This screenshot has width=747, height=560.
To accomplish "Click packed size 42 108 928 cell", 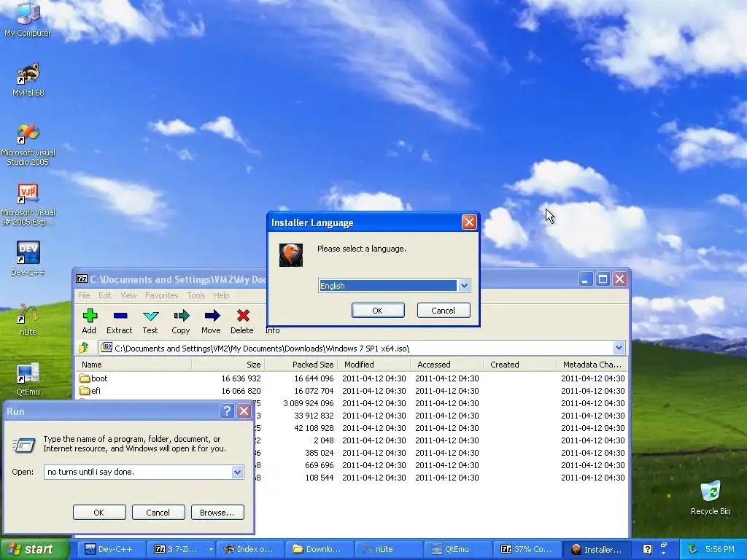I will point(314,427).
